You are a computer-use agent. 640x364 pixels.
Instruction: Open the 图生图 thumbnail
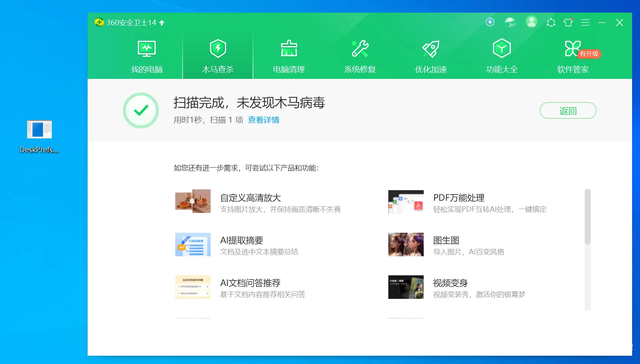pos(406,245)
